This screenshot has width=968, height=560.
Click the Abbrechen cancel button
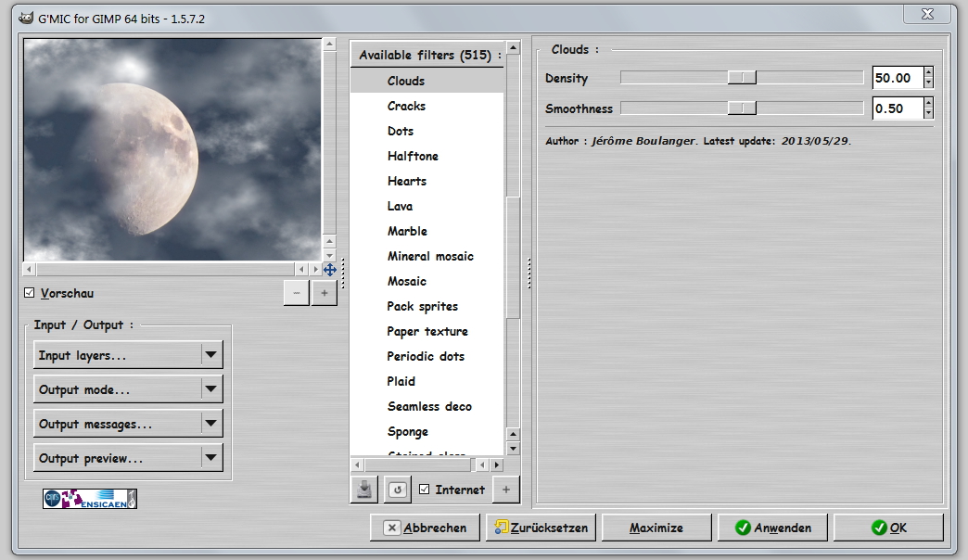pyautogui.click(x=425, y=528)
